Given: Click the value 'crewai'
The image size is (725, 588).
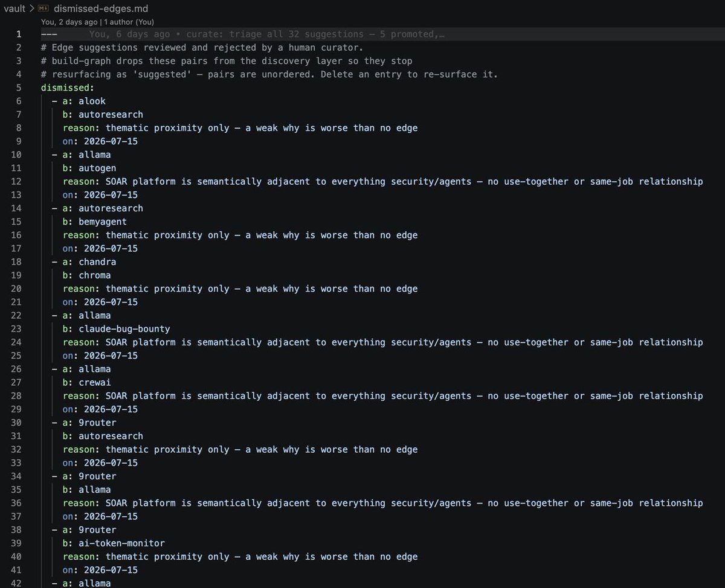Looking at the screenshot, I should pyautogui.click(x=95, y=382).
